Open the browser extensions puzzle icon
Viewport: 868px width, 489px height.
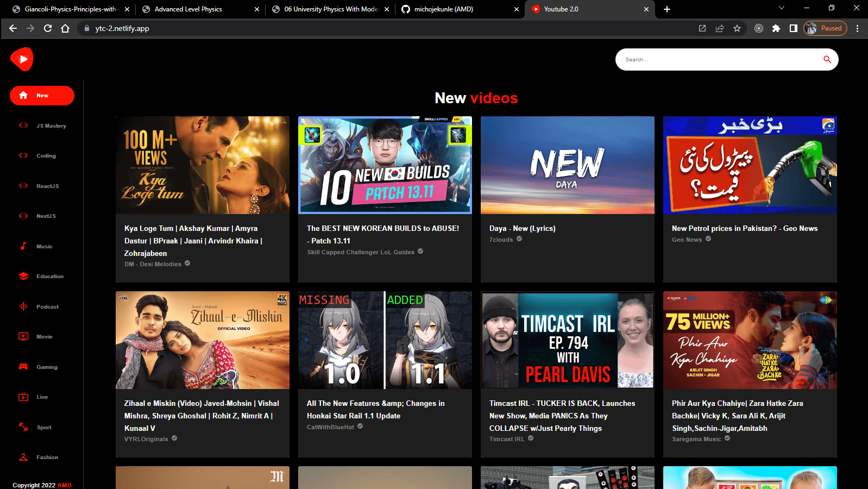tap(776, 28)
